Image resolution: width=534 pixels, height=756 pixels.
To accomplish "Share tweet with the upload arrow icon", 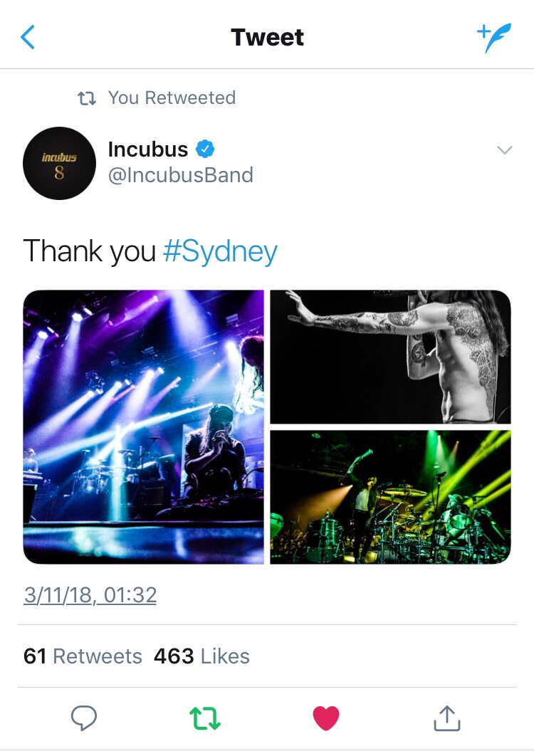I will (x=446, y=718).
